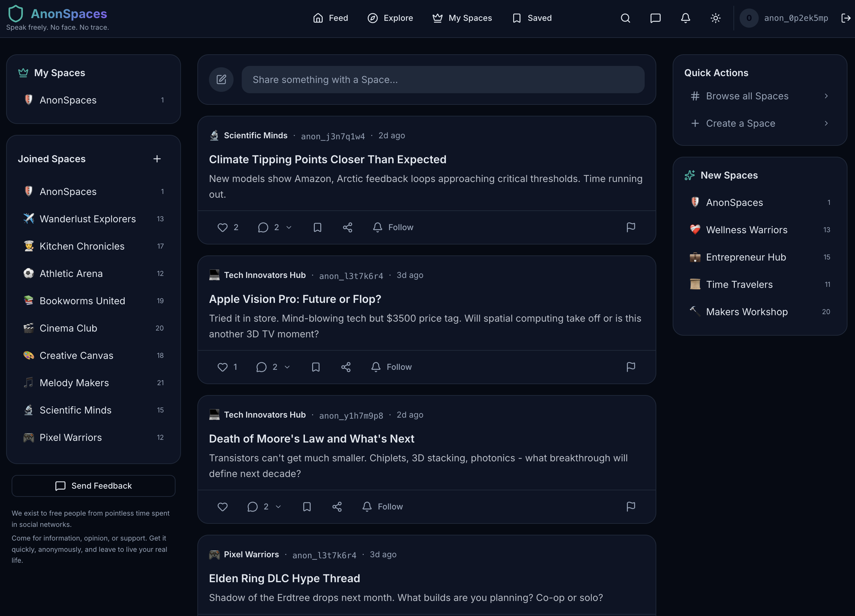
Task: Share the Apple Vision Pro post
Action: [346, 366]
